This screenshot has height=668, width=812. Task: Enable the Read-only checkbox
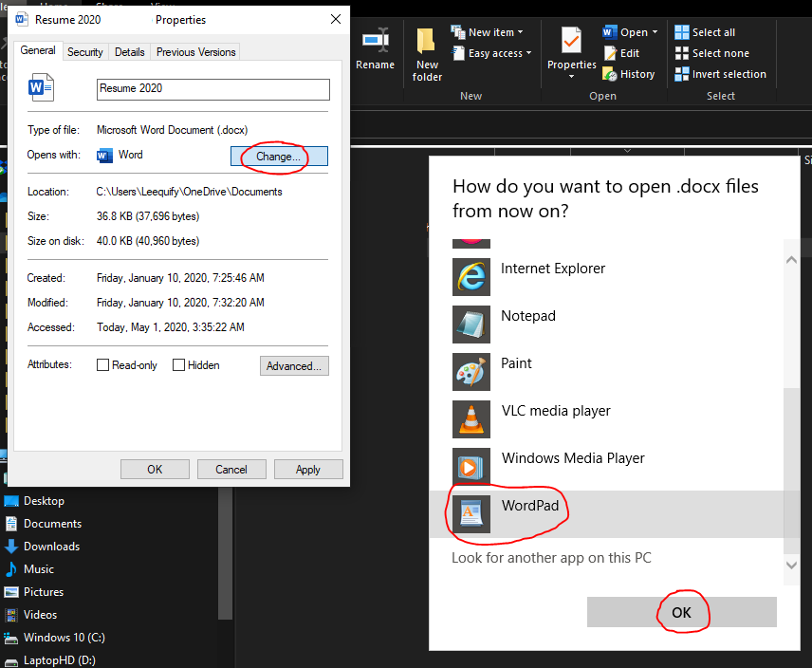pos(103,365)
